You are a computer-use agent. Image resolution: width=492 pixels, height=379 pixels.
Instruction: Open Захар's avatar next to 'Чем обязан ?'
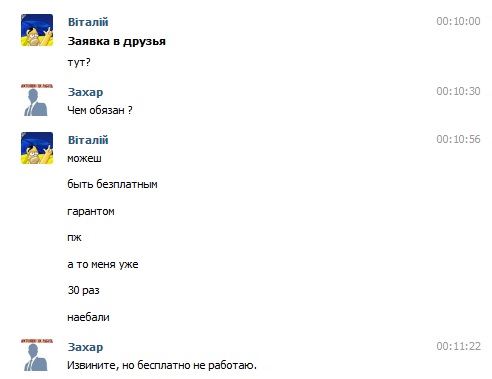tap(37, 100)
